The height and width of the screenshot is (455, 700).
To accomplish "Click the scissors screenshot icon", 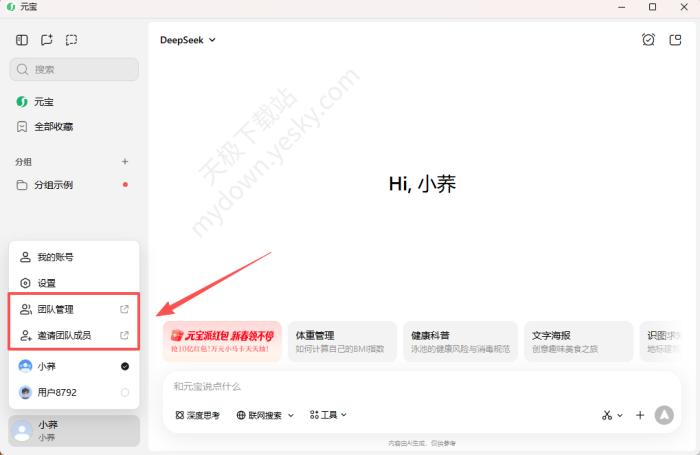I will (607, 415).
